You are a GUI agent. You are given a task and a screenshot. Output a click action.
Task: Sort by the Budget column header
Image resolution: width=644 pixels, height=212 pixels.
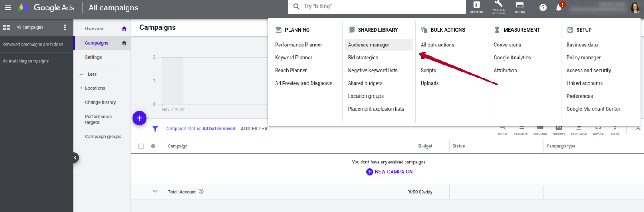tap(425, 146)
